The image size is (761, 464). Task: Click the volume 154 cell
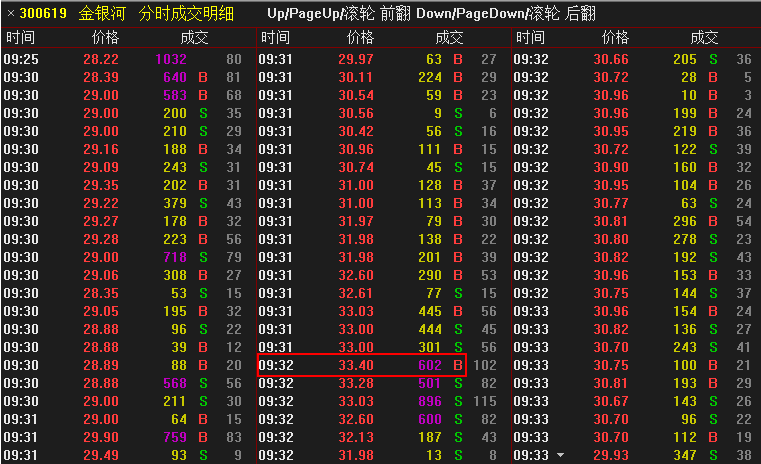[685, 311]
